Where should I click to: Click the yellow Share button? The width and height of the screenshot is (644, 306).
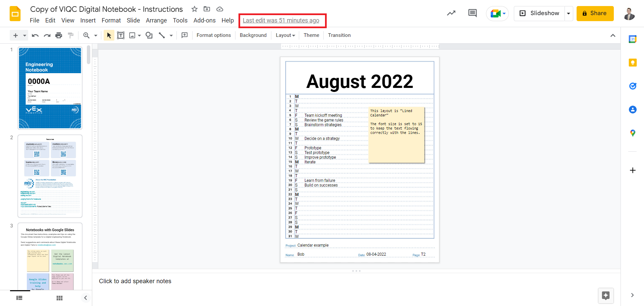point(595,13)
